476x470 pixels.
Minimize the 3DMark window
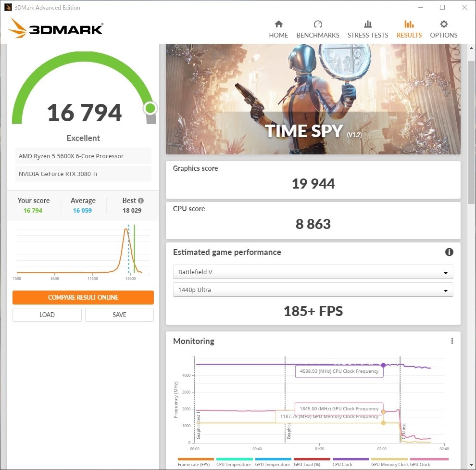point(420,7)
